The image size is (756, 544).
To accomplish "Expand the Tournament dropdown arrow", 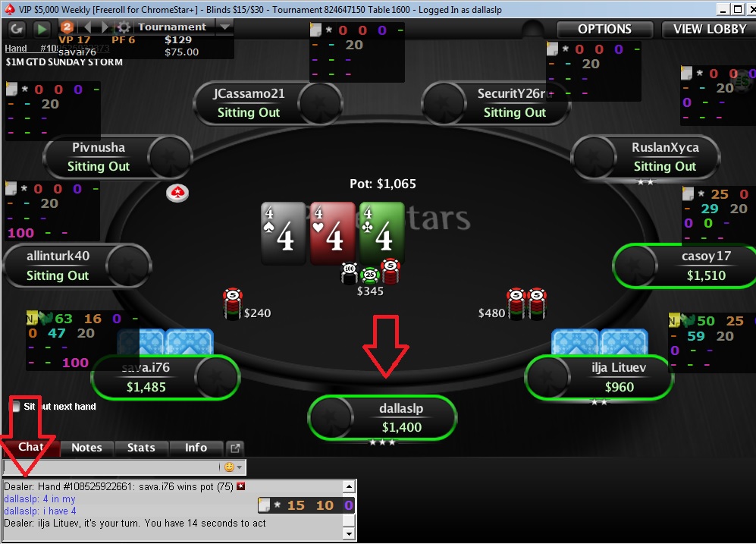I will (x=224, y=27).
